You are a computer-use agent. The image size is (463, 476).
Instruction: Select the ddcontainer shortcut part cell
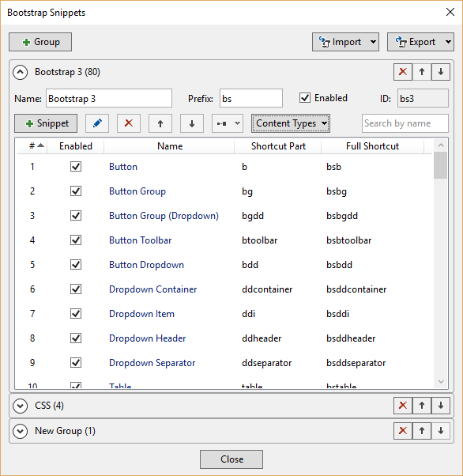point(267,289)
